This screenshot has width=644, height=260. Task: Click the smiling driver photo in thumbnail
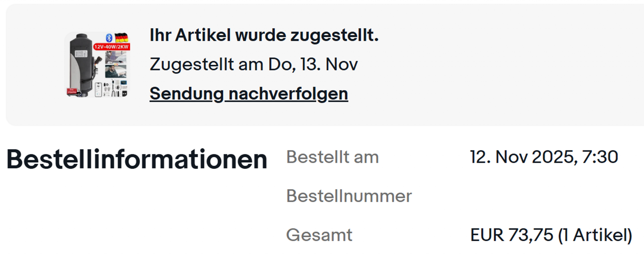pos(115,71)
